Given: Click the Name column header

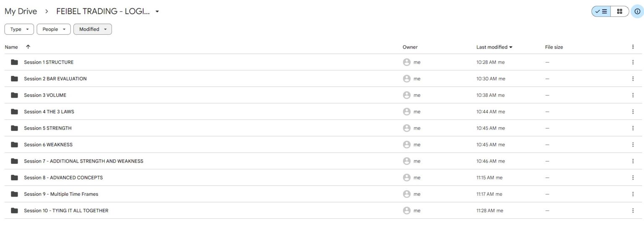Looking at the screenshot, I should pos(11,47).
